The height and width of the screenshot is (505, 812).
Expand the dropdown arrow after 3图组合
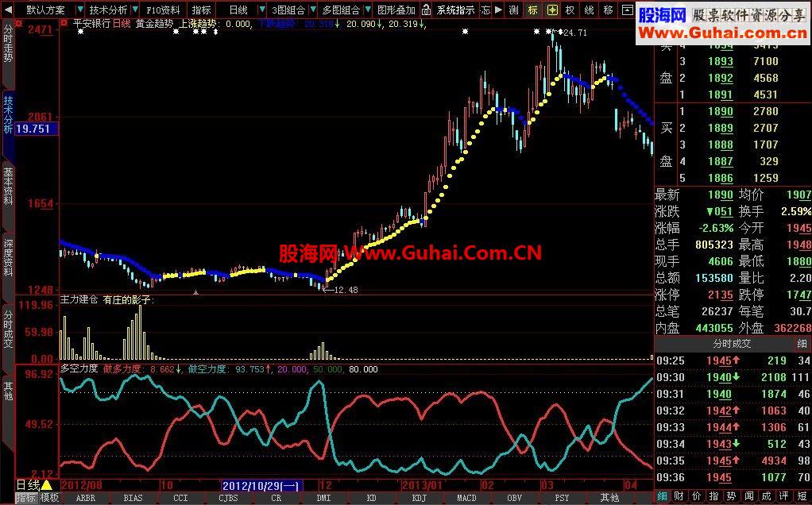(315, 10)
